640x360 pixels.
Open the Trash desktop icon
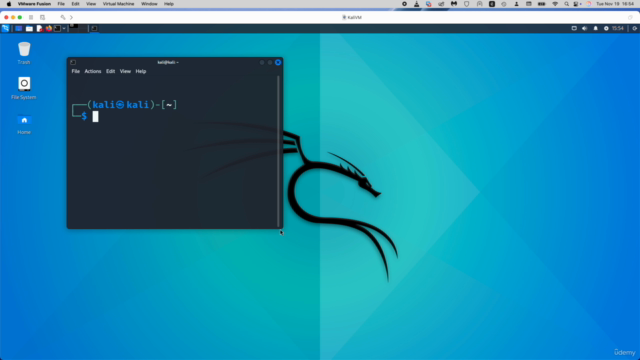[24, 53]
